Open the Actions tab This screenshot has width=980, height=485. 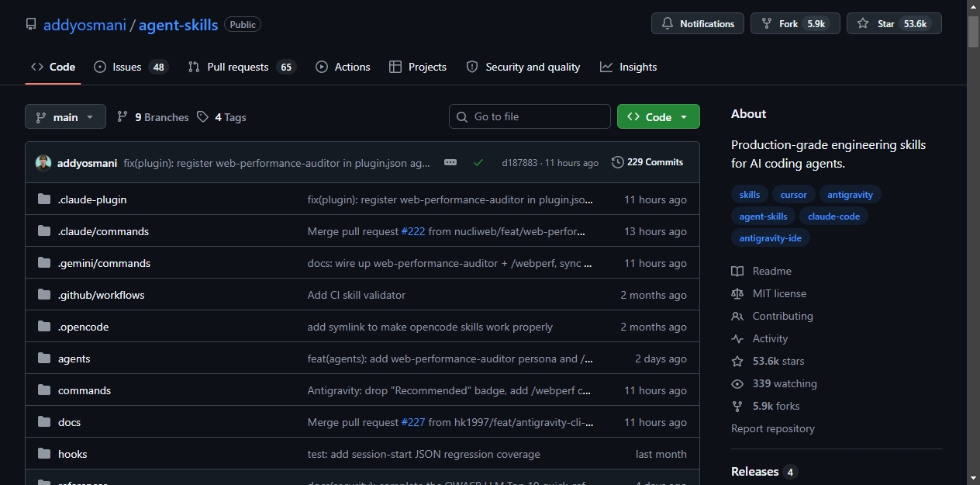click(x=343, y=68)
